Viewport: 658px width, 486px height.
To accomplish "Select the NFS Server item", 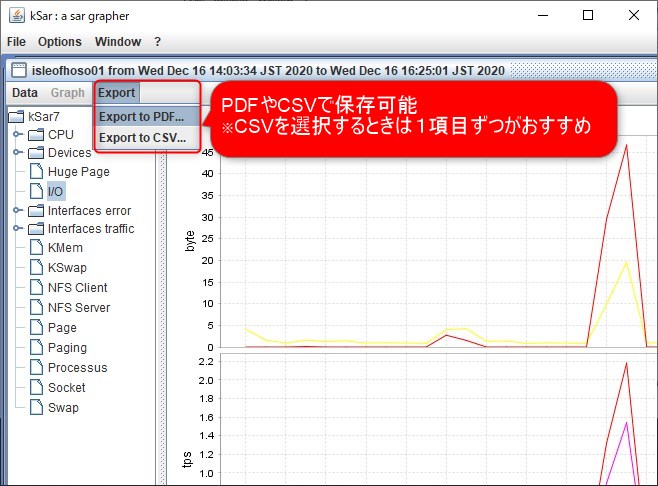I will pos(79,308).
